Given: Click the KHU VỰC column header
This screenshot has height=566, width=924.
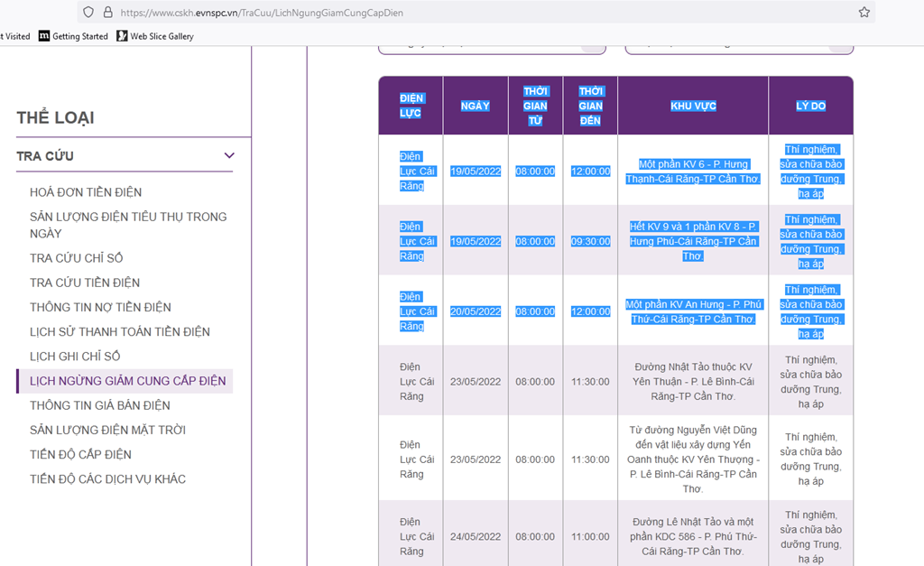Looking at the screenshot, I should click(x=693, y=106).
